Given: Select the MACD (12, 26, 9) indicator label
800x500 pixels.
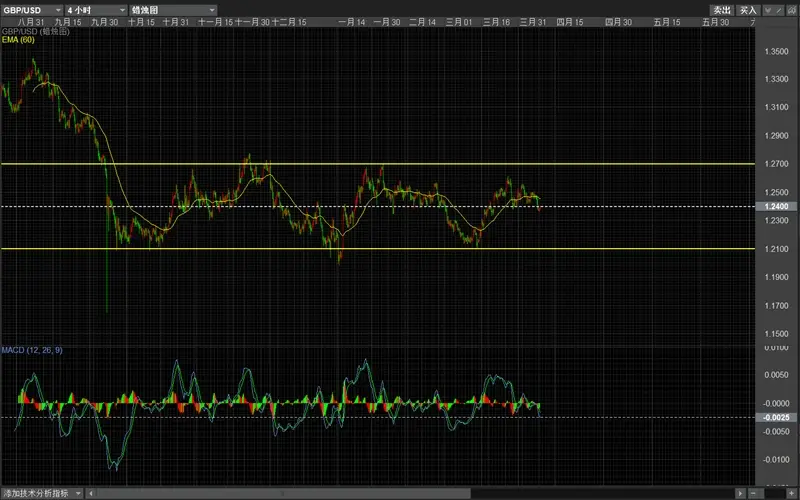Looking at the screenshot, I should (32, 350).
